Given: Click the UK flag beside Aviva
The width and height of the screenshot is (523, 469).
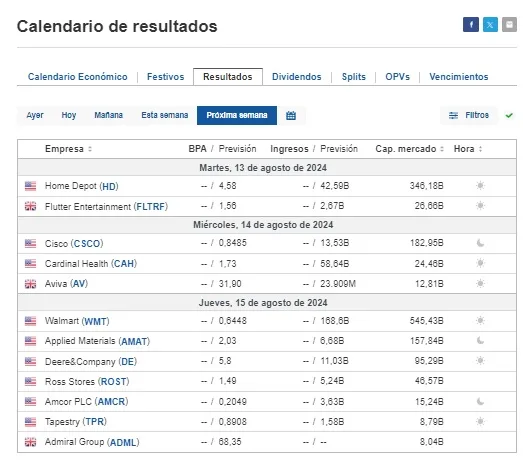Looking at the screenshot, I should 30,284.
